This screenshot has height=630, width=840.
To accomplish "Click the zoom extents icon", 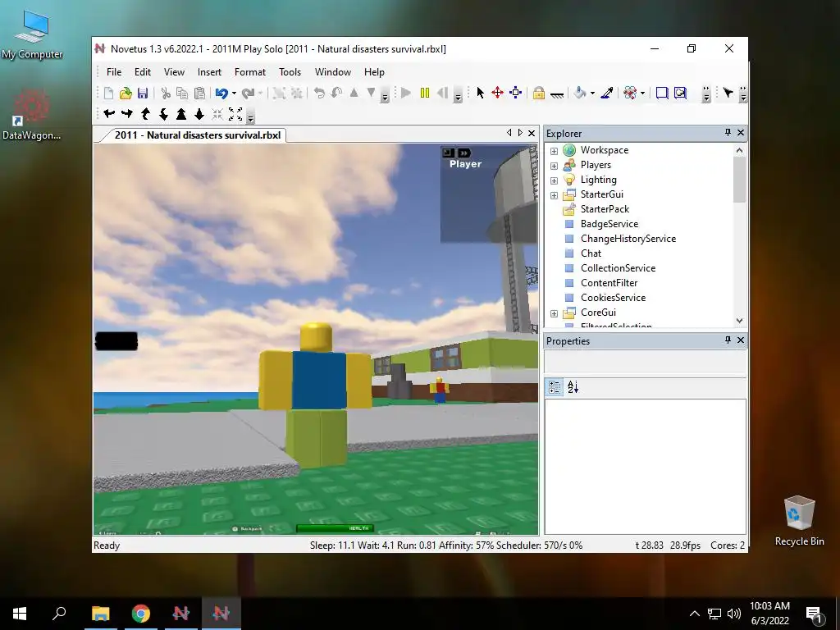I will tap(235, 113).
